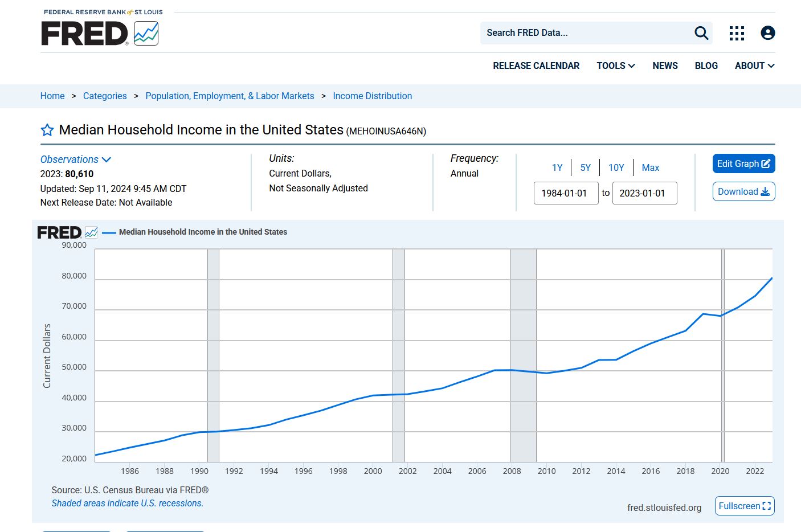Viewport: 801px width, 532px height.
Task: Select the 5Y date range
Action: coord(586,168)
